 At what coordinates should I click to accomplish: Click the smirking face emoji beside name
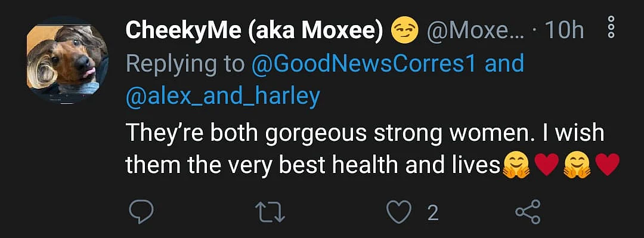coord(404,31)
